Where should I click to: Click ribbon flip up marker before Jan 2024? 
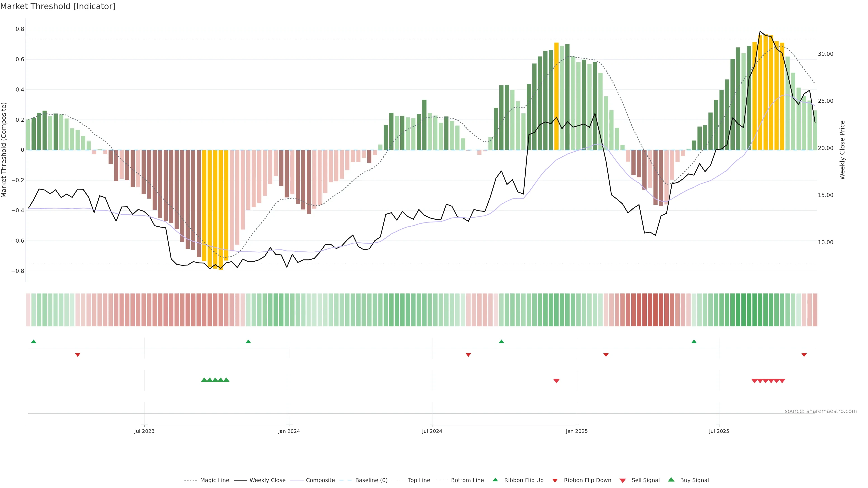(248, 342)
